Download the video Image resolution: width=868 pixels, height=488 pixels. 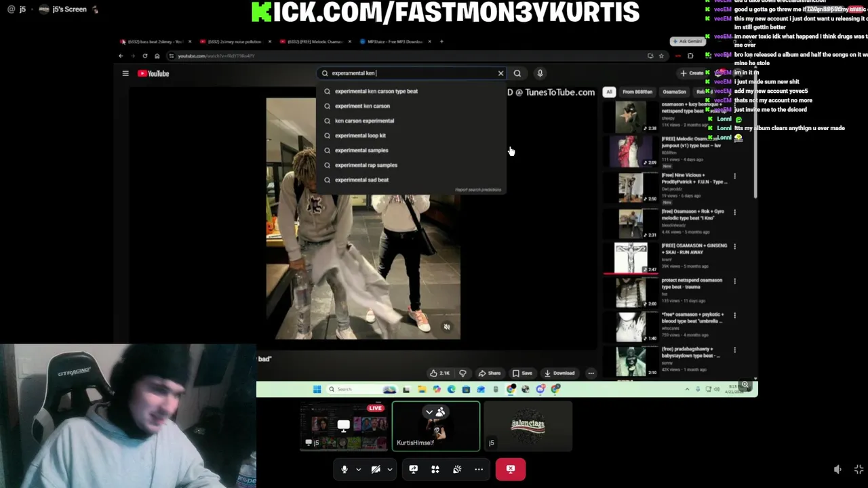coord(559,373)
